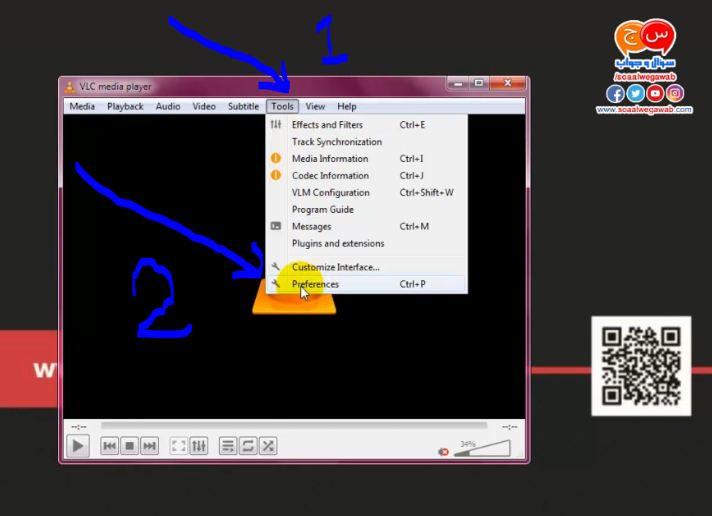Image resolution: width=712 pixels, height=516 pixels.
Task: Show the playlist with the playlist icon
Action: point(228,446)
